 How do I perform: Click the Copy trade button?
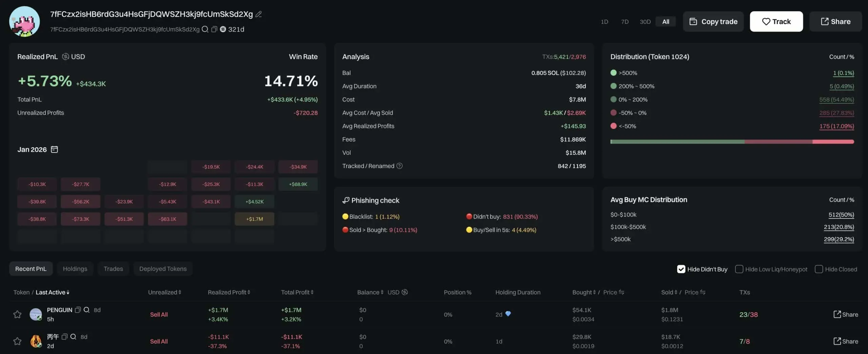pos(713,22)
